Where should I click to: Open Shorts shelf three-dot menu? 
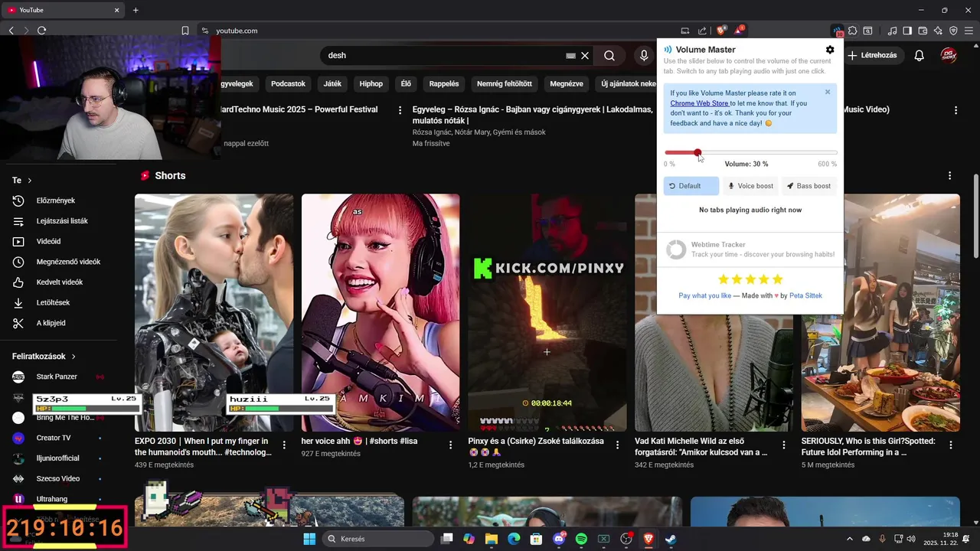(x=950, y=176)
